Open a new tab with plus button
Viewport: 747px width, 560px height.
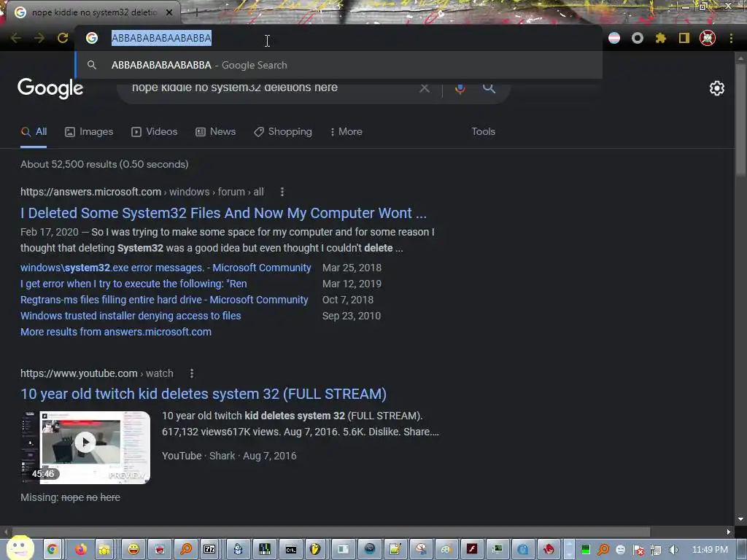[x=196, y=12]
